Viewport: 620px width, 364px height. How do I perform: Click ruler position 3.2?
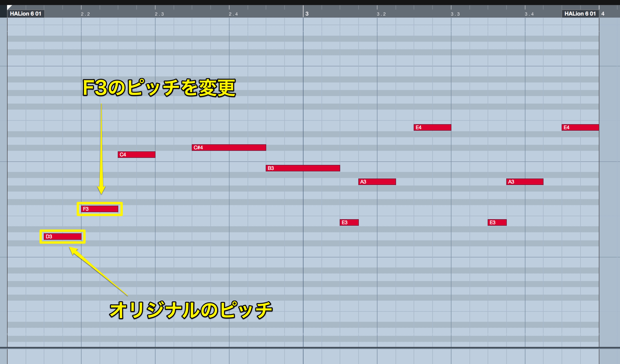(381, 14)
